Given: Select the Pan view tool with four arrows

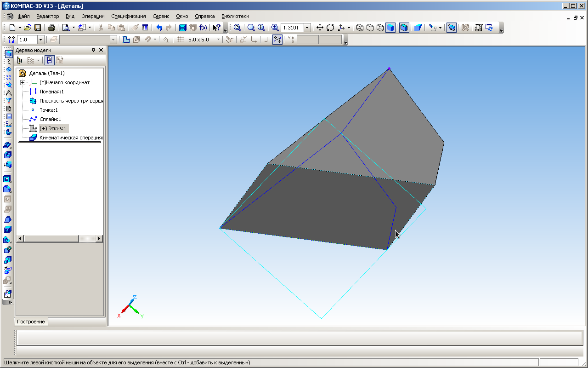Looking at the screenshot, I should [320, 28].
